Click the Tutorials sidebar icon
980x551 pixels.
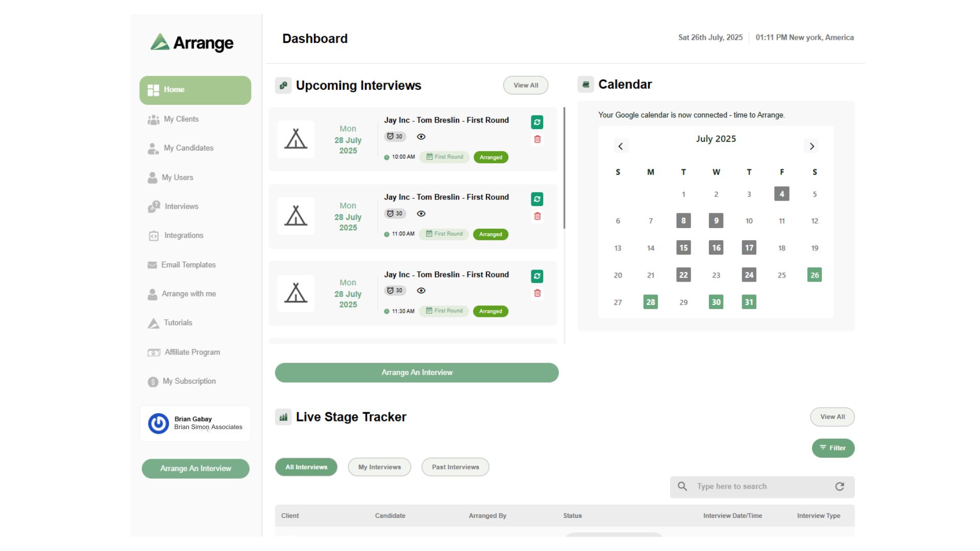153,323
